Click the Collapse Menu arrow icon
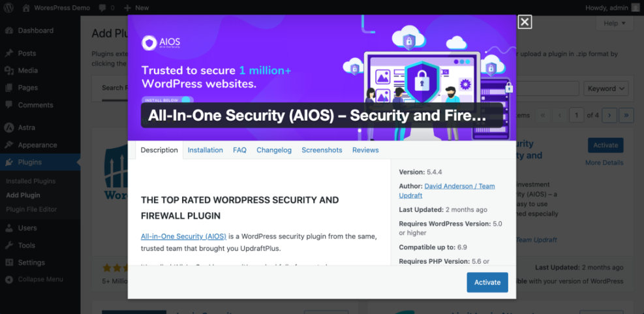 tap(9, 279)
